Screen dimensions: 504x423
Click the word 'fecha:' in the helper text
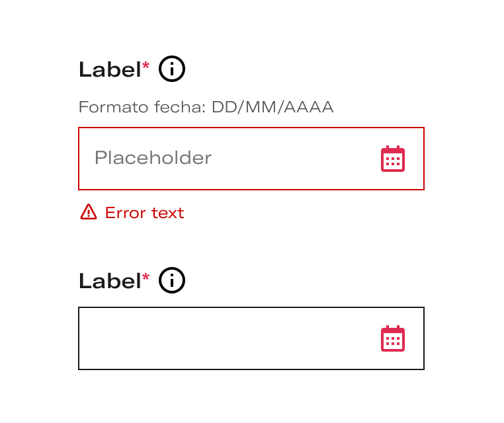click(180, 107)
